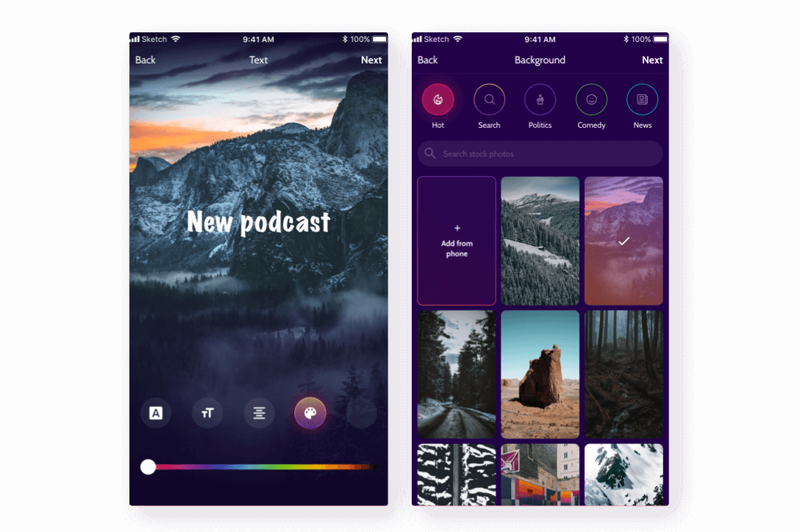This screenshot has width=800, height=532.
Task: Click the 'New podcast' title text
Action: [258, 223]
